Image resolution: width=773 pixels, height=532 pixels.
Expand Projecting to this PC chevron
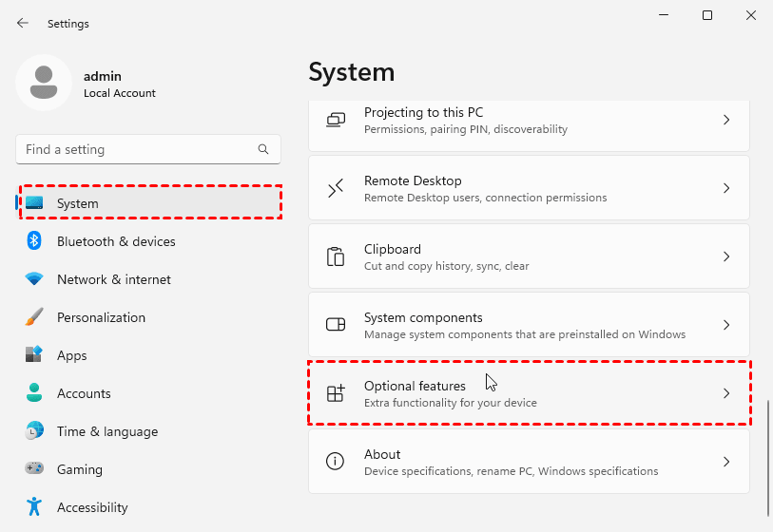point(726,120)
